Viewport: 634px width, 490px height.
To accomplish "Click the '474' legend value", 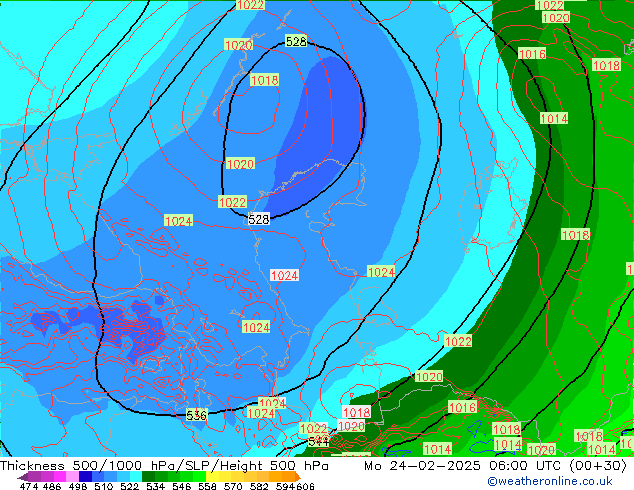I will (x=28, y=486).
